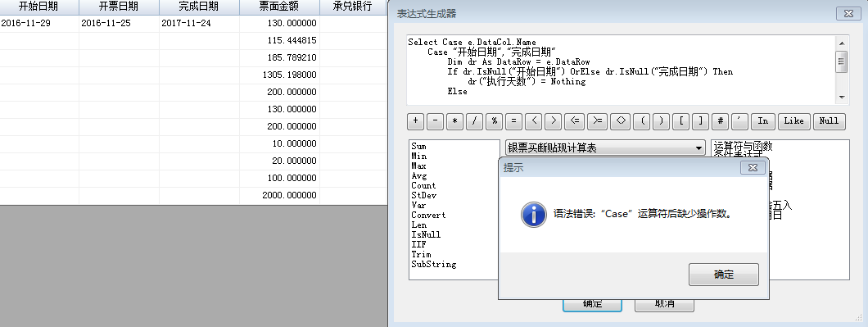The image size is (868, 327).
Task: Insert the minus operator
Action: [435, 120]
